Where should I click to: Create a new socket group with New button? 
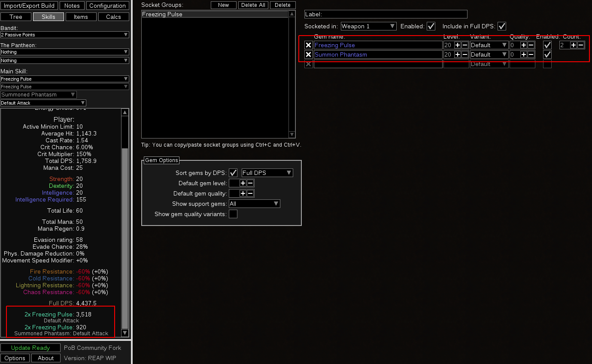pos(223,5)
